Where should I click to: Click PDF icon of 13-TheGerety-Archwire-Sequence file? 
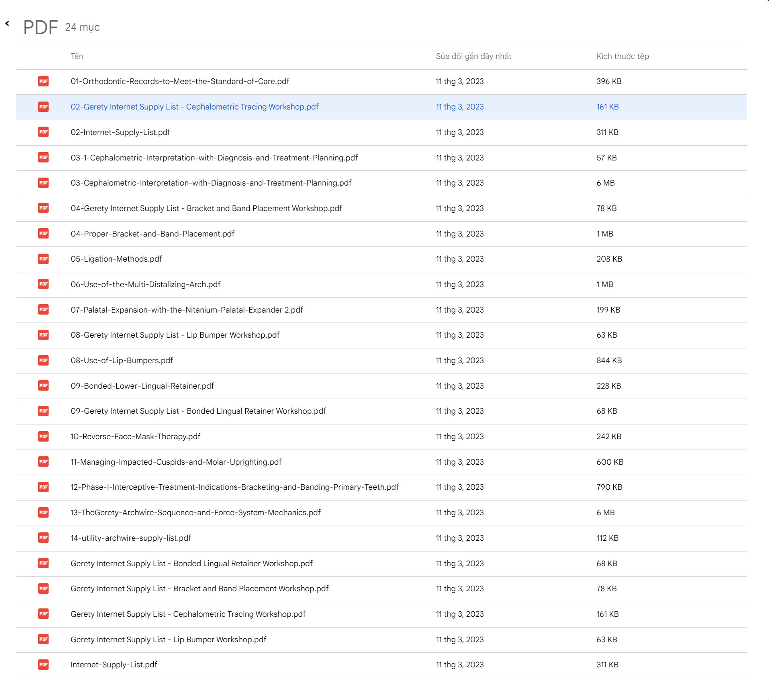pyautogui.click(x=43, y=512)
